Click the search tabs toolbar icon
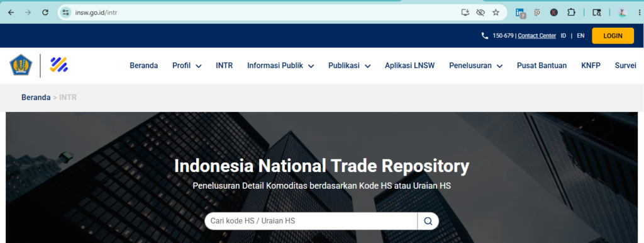The height and width of the screenshot is (243, 644). click(x=597, y=13)
